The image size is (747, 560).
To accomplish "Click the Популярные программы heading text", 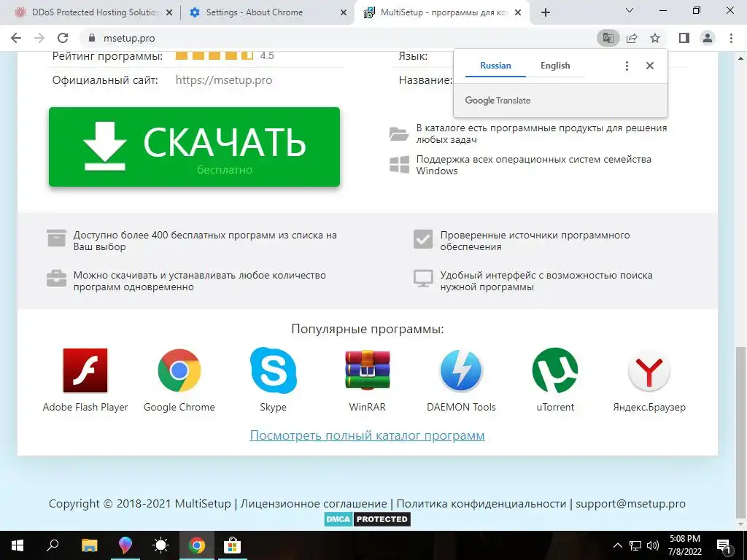I will 368,329.
